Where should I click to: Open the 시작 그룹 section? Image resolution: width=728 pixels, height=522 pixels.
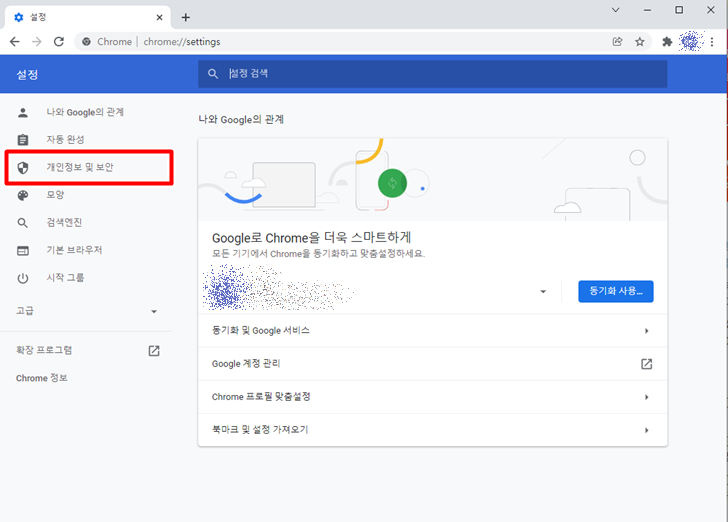[65, 278]
